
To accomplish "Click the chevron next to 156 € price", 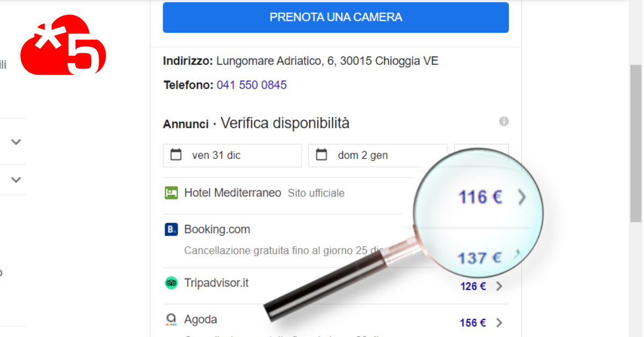I will (499, 323).
